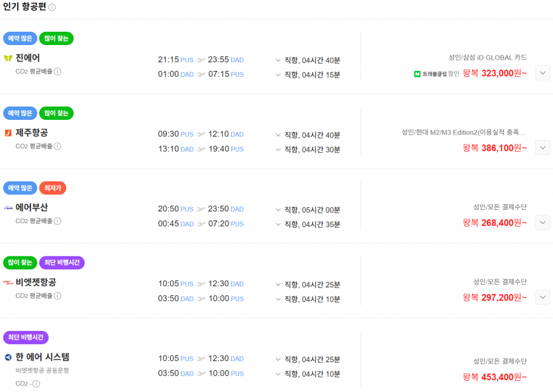Click the 제주항공 airline logo
The height and width of the screenshot is (392, 553).
point(8,133)
